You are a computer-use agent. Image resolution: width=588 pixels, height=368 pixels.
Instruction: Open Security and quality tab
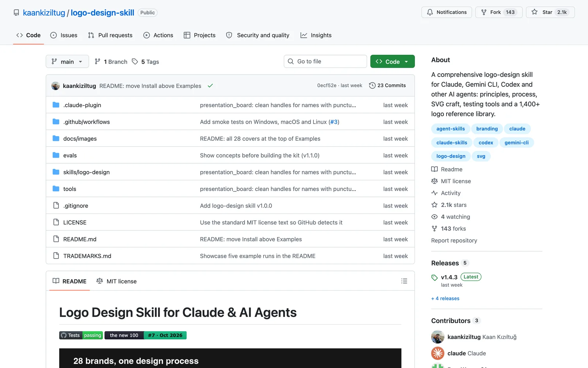pyautogui.click(x=258, y=35)
